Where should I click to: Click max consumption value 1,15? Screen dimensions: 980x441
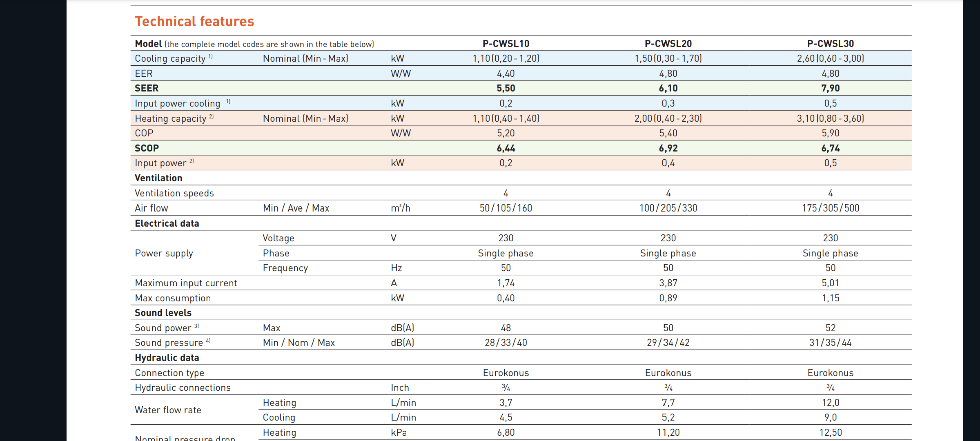tap(831, 298)
